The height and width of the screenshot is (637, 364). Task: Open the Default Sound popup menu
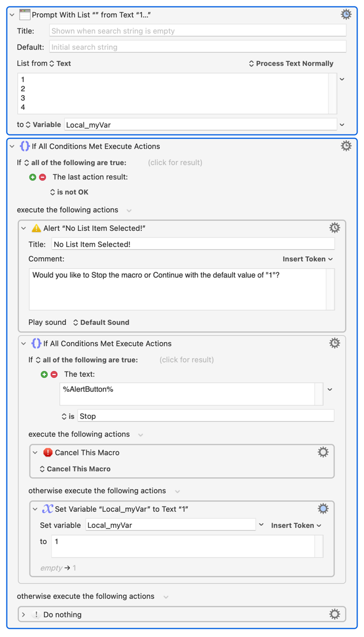(x=100, y=323)
